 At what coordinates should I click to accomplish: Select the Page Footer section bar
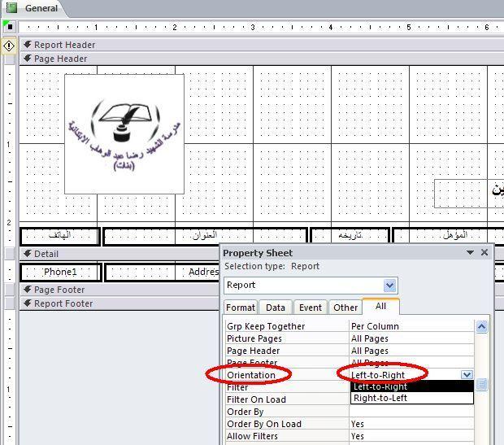coord(119,290)
